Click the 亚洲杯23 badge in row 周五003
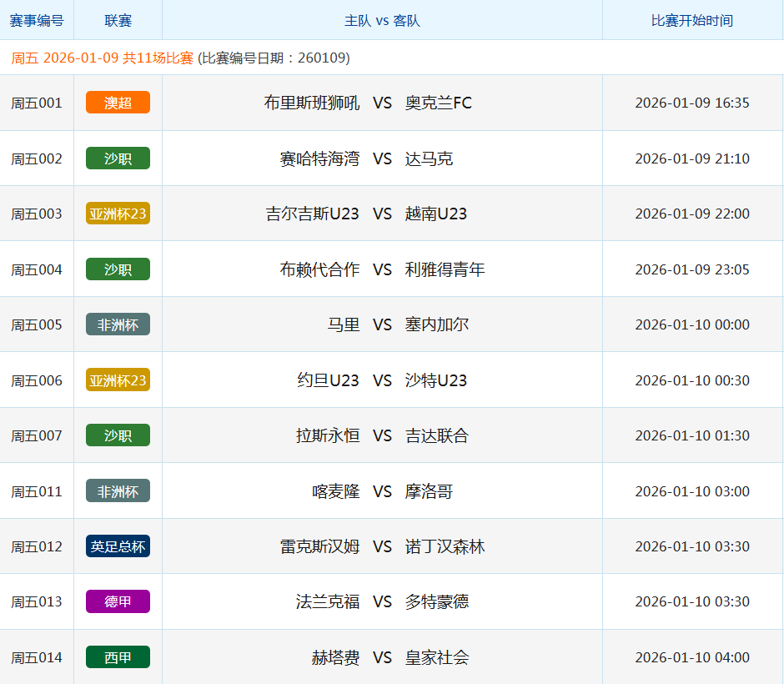Image resolution: width=784 pixels, height=684 pixels. tap(118, 214)
